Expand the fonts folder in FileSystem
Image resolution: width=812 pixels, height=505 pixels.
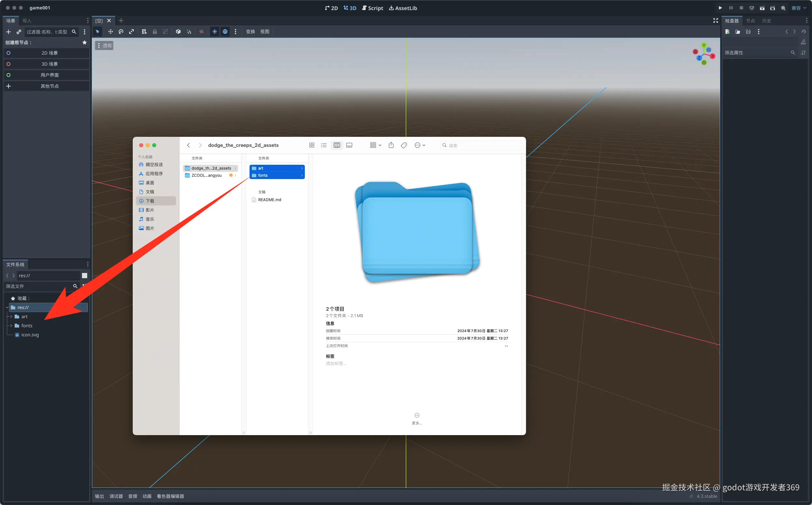point(11,326)
